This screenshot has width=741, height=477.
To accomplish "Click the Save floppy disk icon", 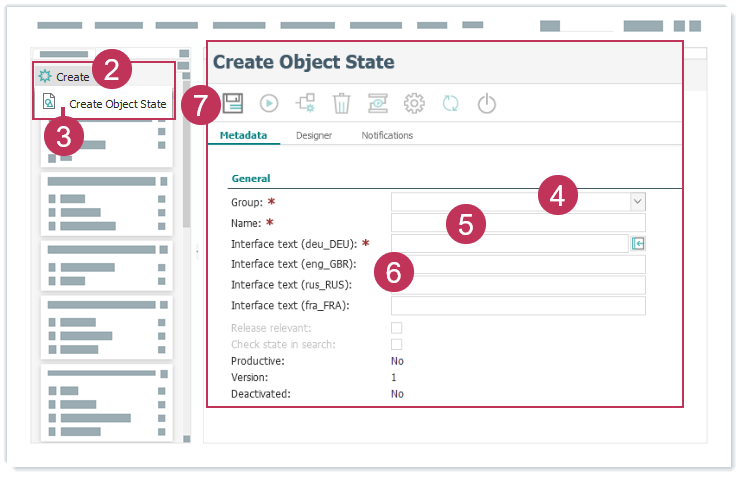I will pos(233,102).
